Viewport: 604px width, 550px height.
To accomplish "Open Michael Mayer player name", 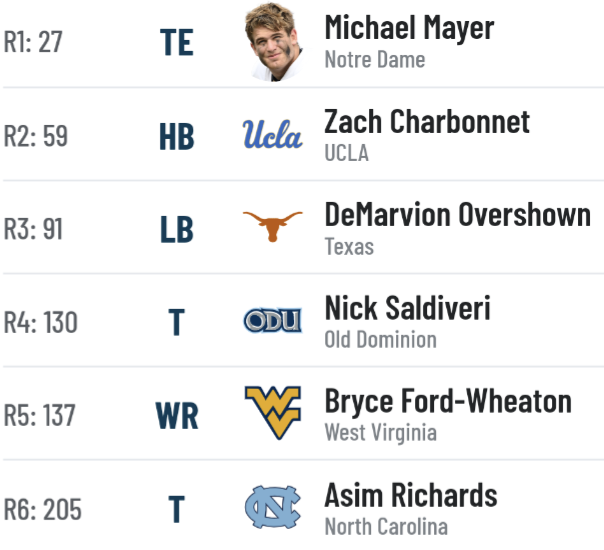I will click(x=409, y=28).
